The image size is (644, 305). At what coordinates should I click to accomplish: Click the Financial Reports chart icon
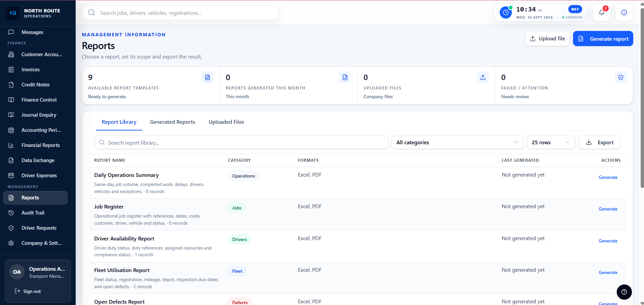click(11, 145)
